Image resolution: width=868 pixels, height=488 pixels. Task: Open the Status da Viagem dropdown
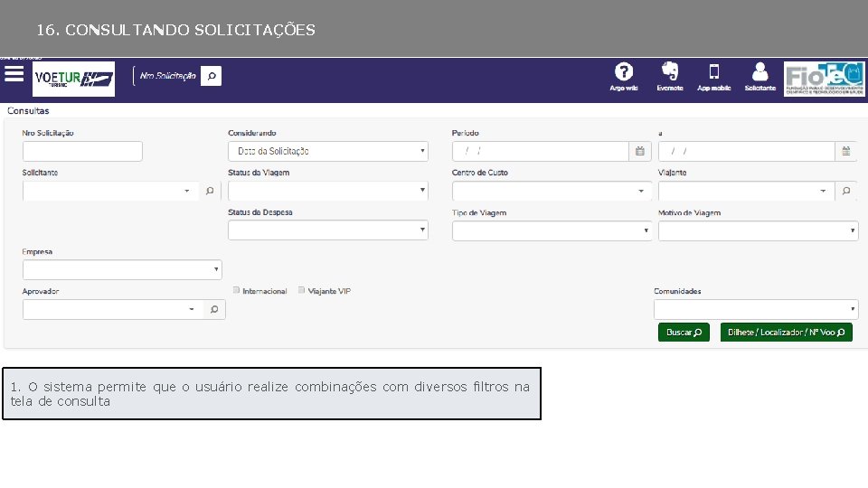click(x=327, y=191)
